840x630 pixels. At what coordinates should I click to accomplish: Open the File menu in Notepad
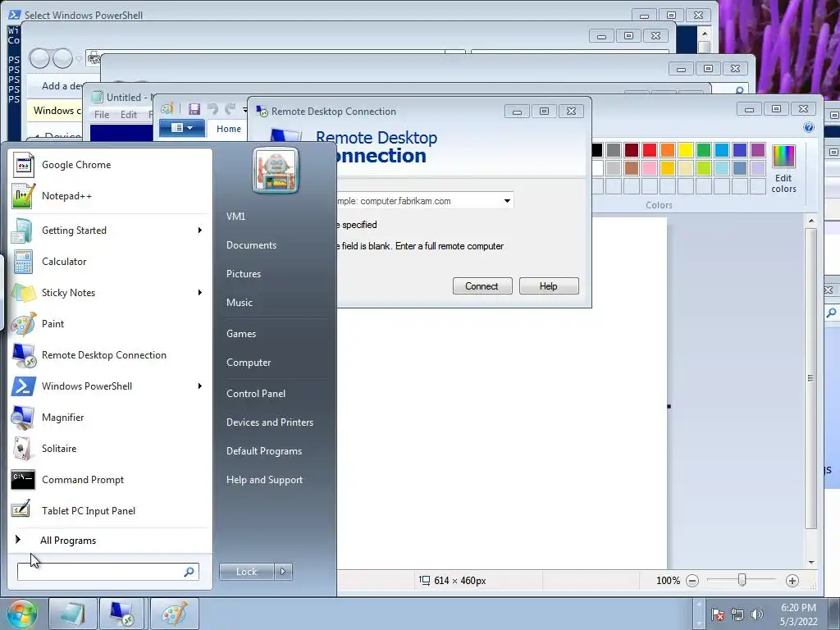click(x=102, y=115)
